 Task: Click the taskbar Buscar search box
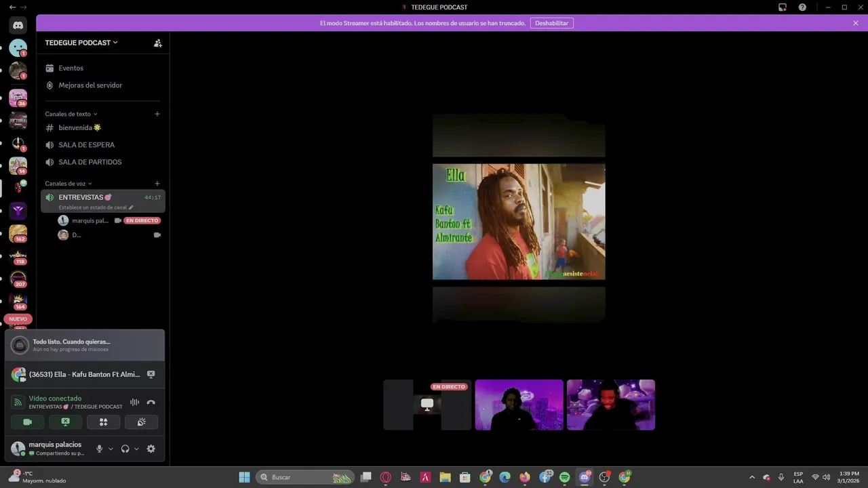pyautogui.click(x=305, y=477)
